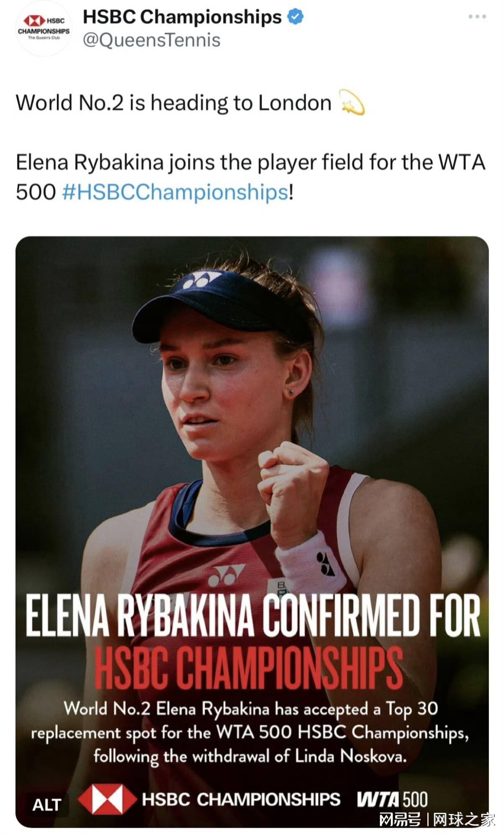Image resolution: width=504 pixels, height=834 pixels.
Task: Open the @QueensTennis handle link
Action: pyautogui.click(x=152, y=40)
